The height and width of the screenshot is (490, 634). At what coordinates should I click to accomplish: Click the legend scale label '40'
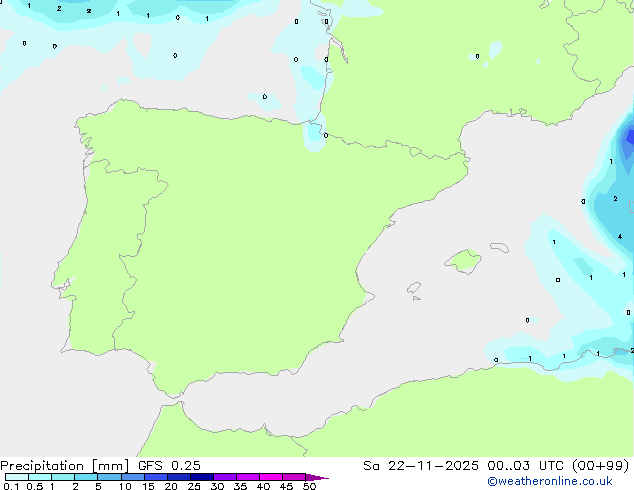[263, 486]
